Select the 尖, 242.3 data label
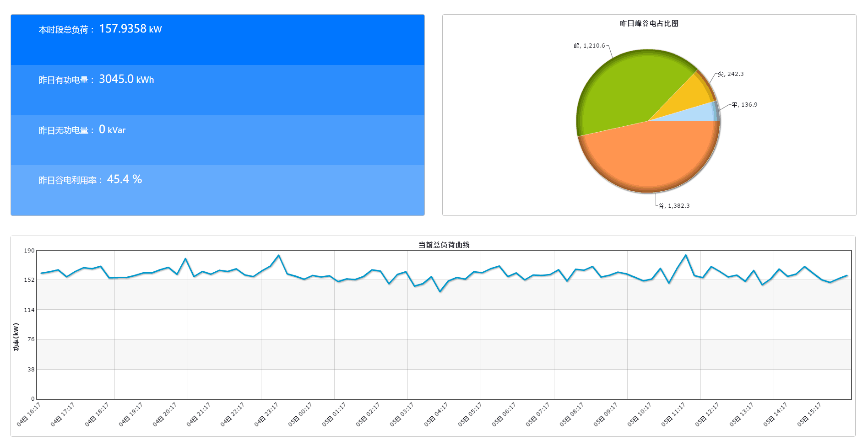This screenshot has width=868, height=441. [x=731, y=74]
